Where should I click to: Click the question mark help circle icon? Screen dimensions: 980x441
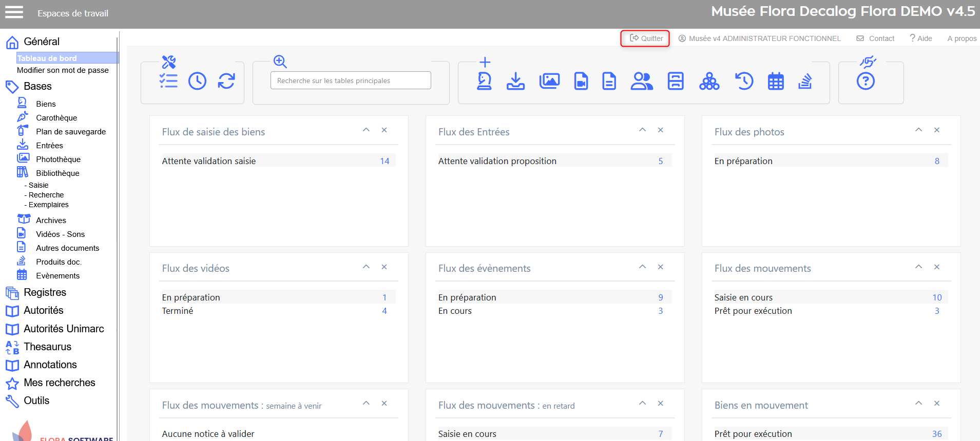(866, 81)
